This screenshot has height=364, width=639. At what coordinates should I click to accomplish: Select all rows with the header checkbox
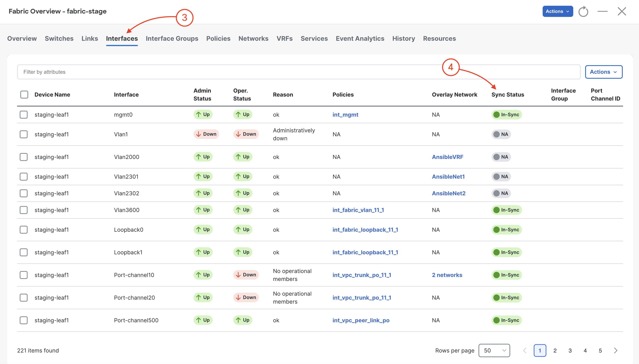point(24,95)
